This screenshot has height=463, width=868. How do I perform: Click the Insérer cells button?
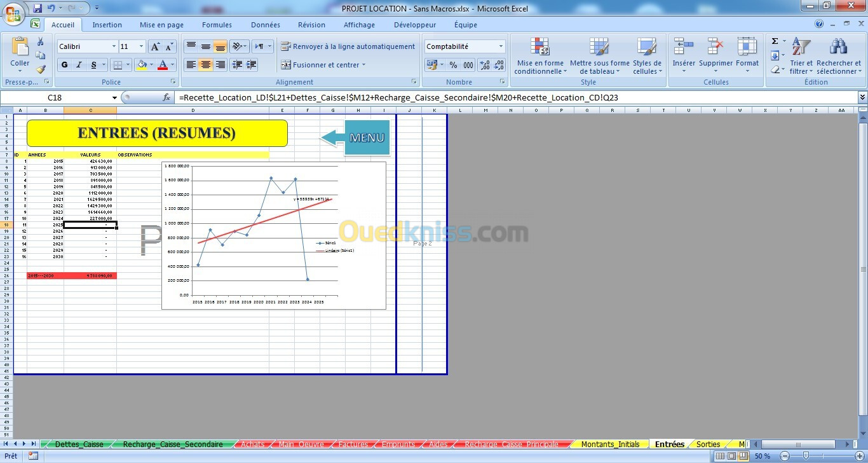point(684,55)
